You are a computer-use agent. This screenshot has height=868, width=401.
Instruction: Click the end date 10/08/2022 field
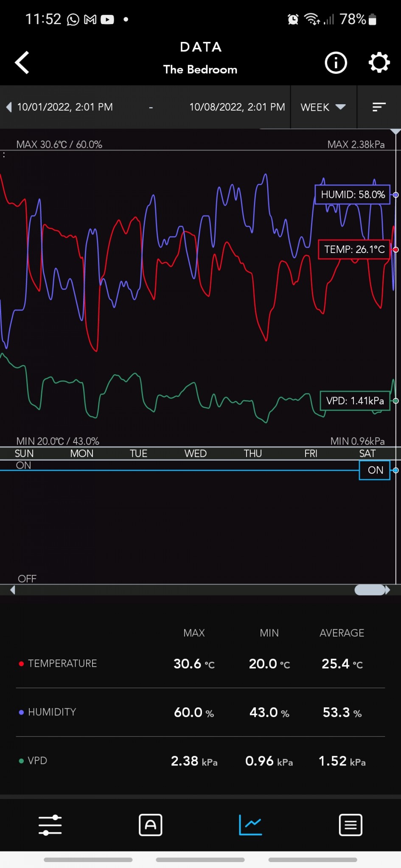pos(237,107)
